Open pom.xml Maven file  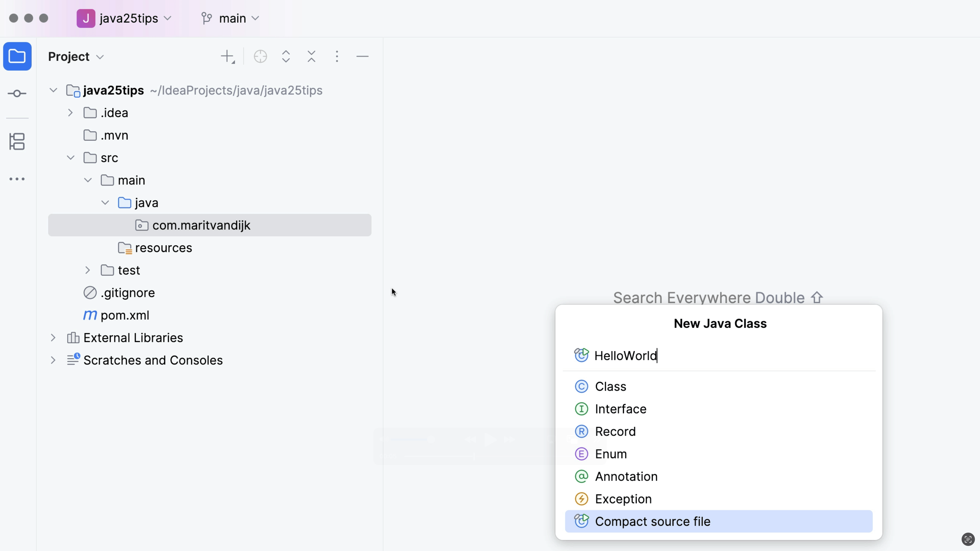tap(124, 315)
